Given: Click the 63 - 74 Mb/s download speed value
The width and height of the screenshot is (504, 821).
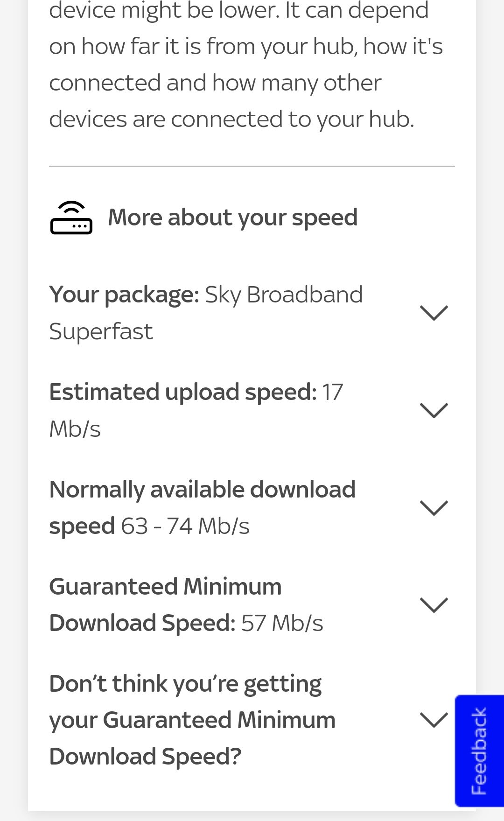Looking at the screenshot, I should pyautogui.click(x=185, y=526).
